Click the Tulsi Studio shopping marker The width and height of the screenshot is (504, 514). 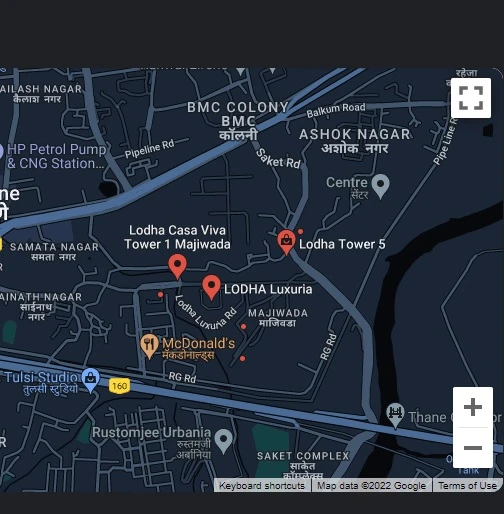[x=90, y=380]
